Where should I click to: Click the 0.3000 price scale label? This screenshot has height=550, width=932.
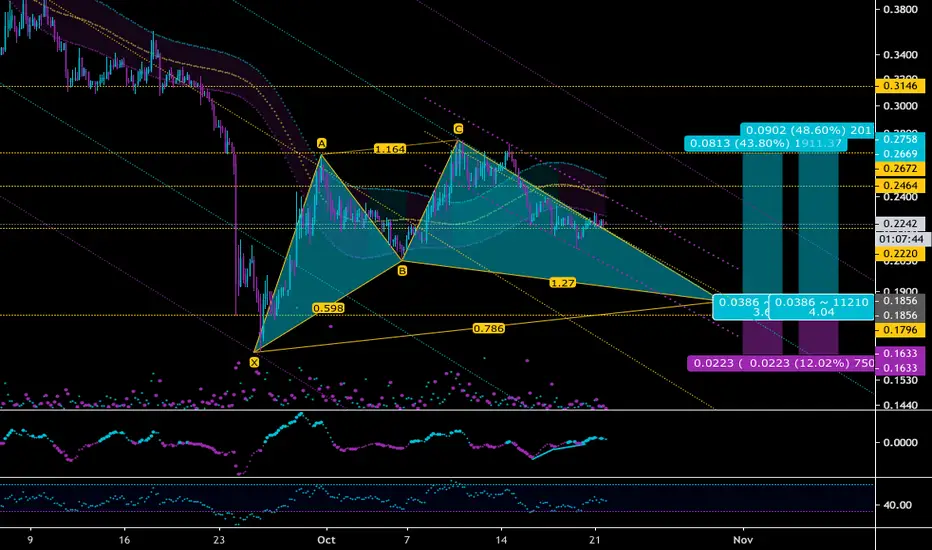pos(900,106)
